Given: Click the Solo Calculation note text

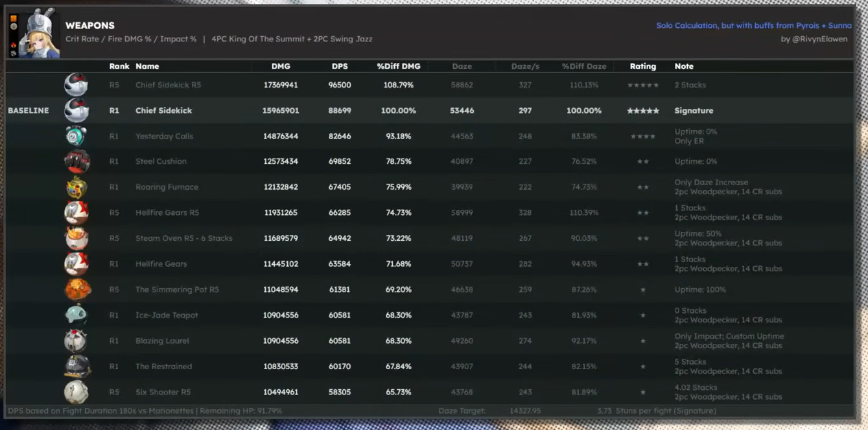Looking at the screenshot, I should (x=754, y=25).
